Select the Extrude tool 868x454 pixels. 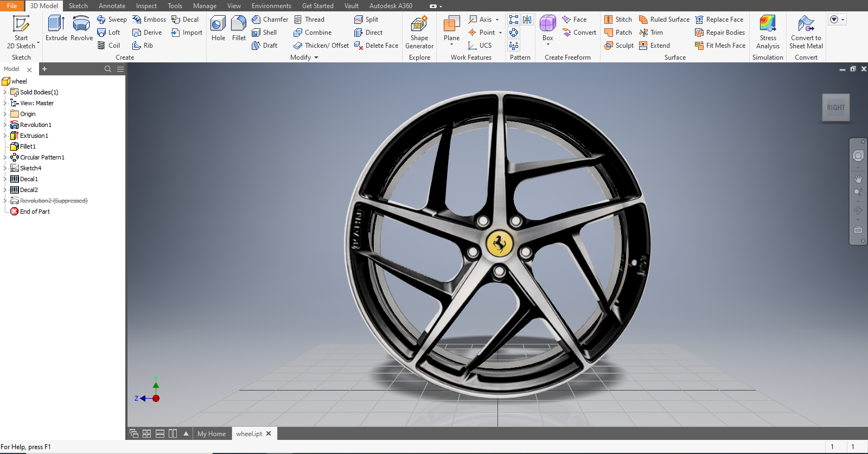56,28
